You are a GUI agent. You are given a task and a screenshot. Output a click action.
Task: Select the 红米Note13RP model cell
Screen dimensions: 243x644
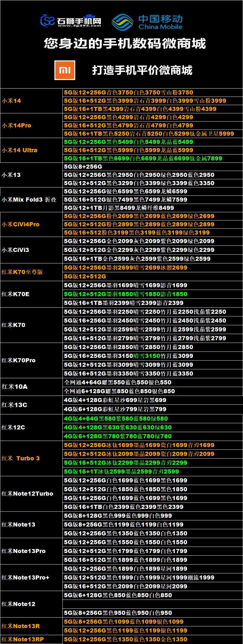32,639
